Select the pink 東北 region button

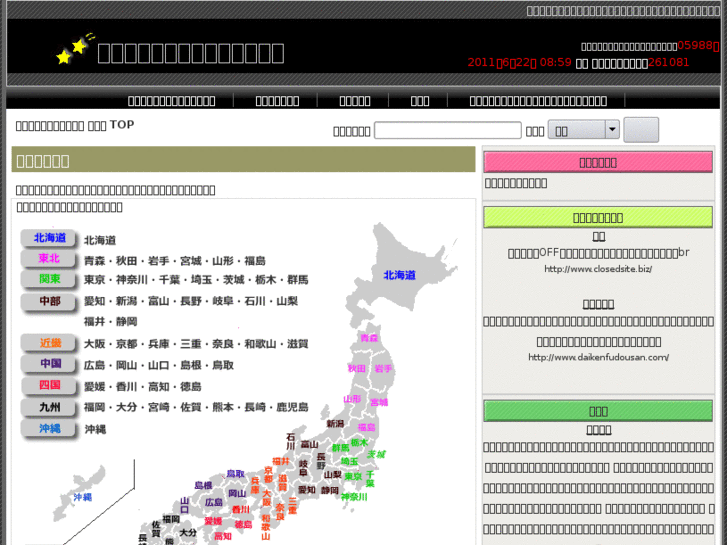click(x=49, y=259)
